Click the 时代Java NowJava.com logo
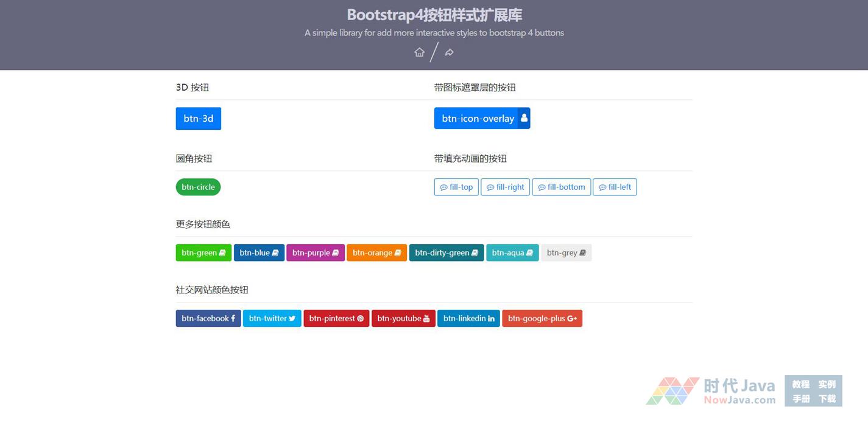Image resolution: width=868 pixels, height=437 pixels. [x=711, y=391]
